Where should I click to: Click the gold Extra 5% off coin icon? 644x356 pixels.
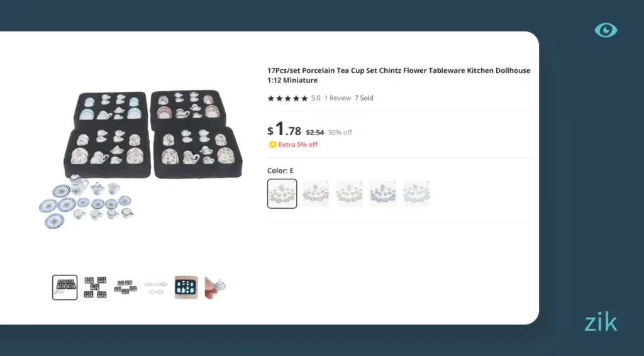tap(272, 145)
